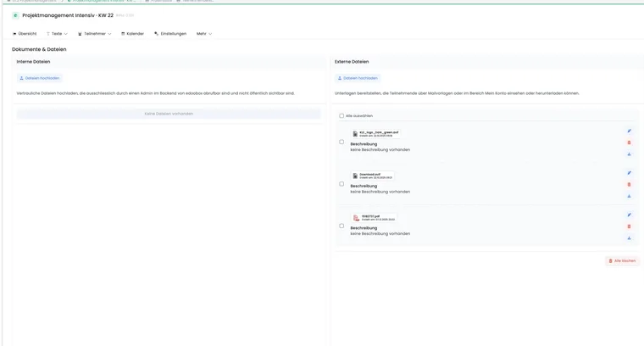Open the Teilnehmer dropdown
This screenshot has width=644, height=346.
pos(94,34)
